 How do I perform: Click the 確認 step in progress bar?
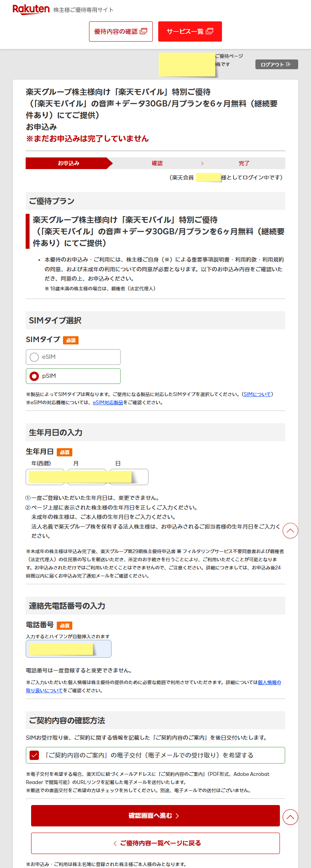click(157, 163)
